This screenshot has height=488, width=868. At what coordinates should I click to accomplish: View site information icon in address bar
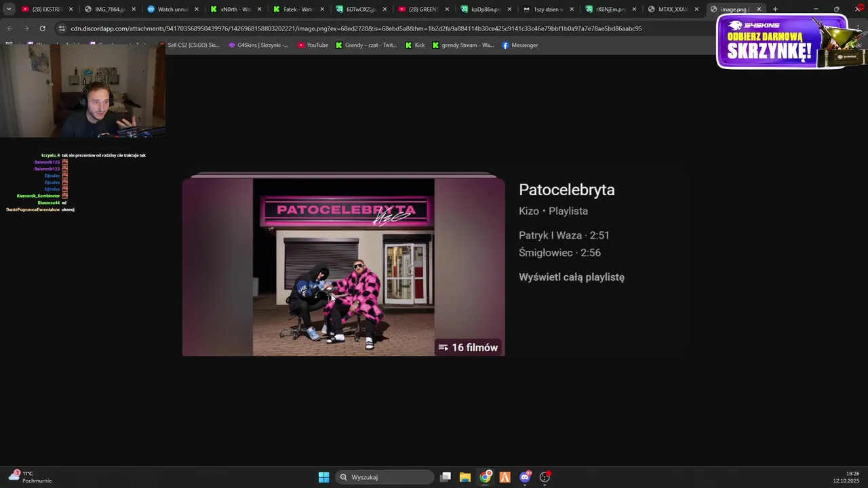point(62,28)
